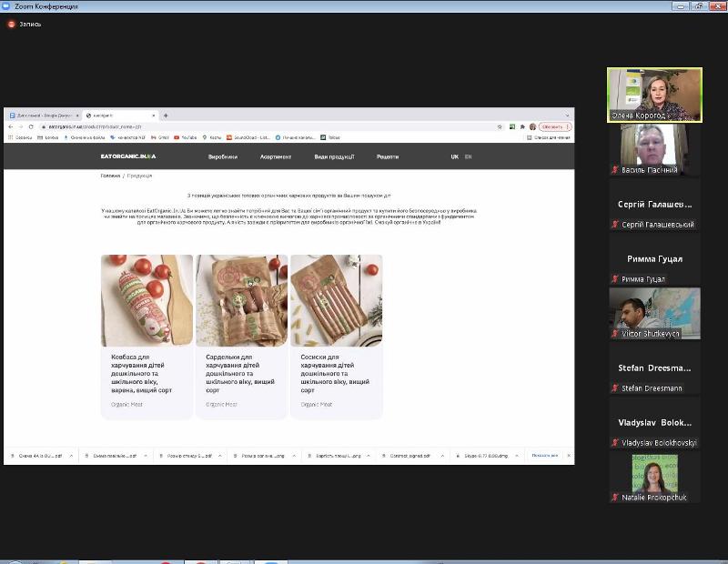Open a new browser tab with plus icon
The width and height of the screenshot is (728, 564).
(x=166, y=116)
